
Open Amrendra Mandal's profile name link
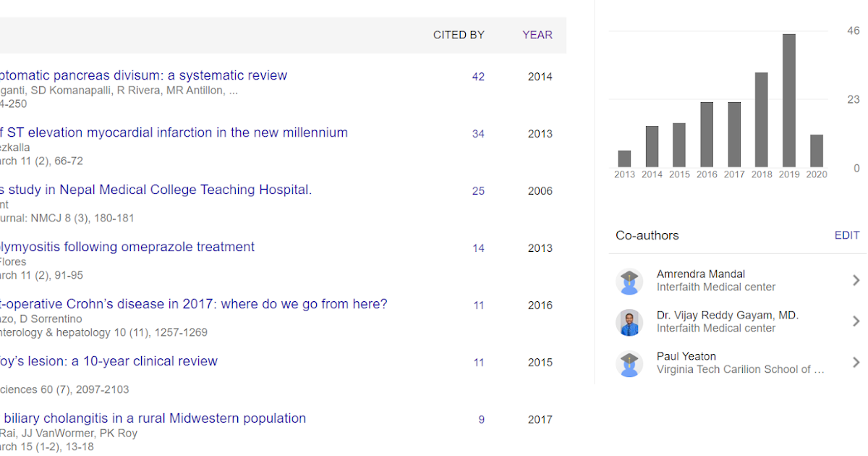[700, 274]
